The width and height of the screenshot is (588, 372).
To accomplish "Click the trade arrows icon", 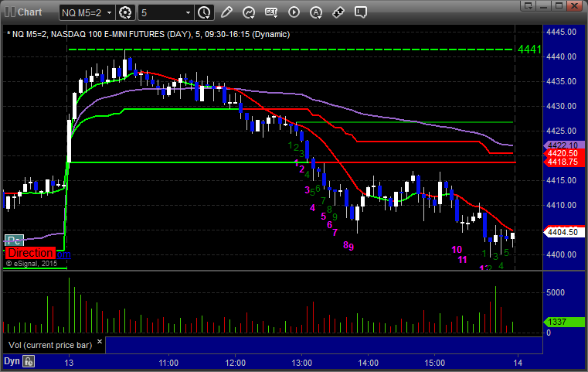I will (x=338, y=12).
